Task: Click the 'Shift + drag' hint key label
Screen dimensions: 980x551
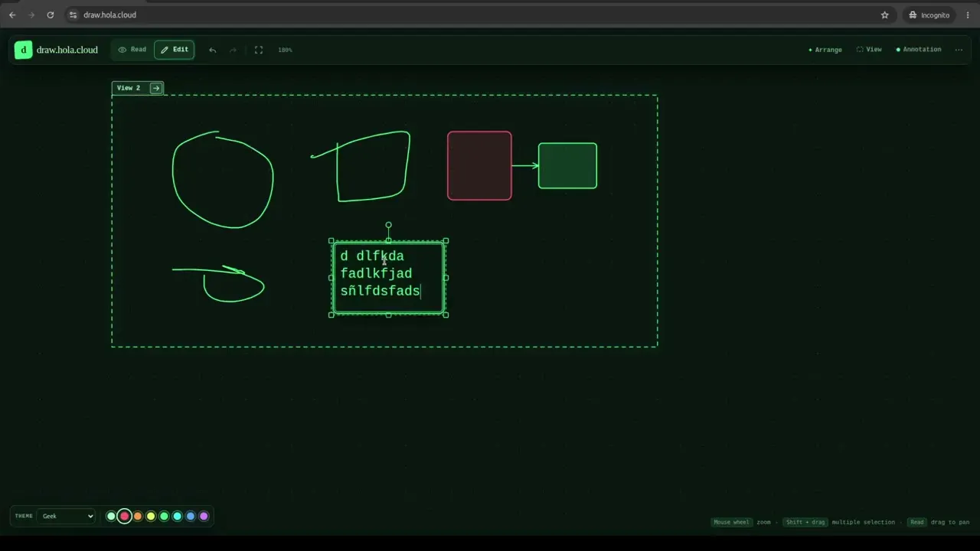Action: pos(805,522)
